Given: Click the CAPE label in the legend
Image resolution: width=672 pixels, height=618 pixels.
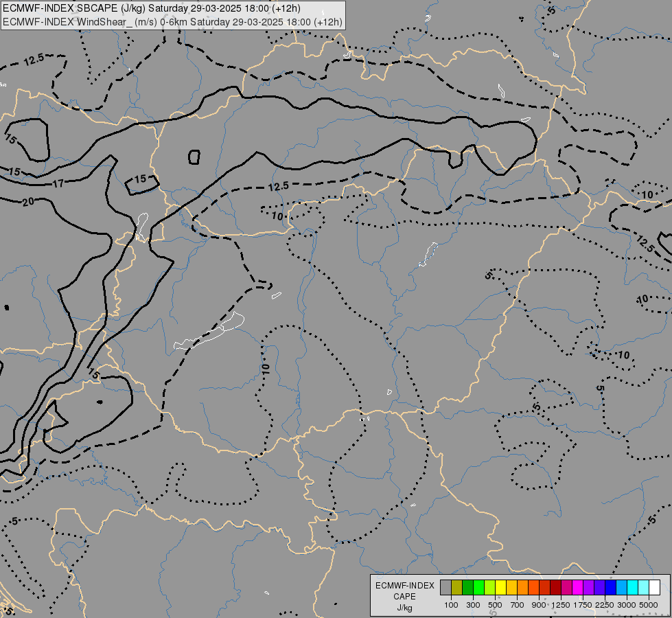Looking at the screenshot, I should 404,597.
